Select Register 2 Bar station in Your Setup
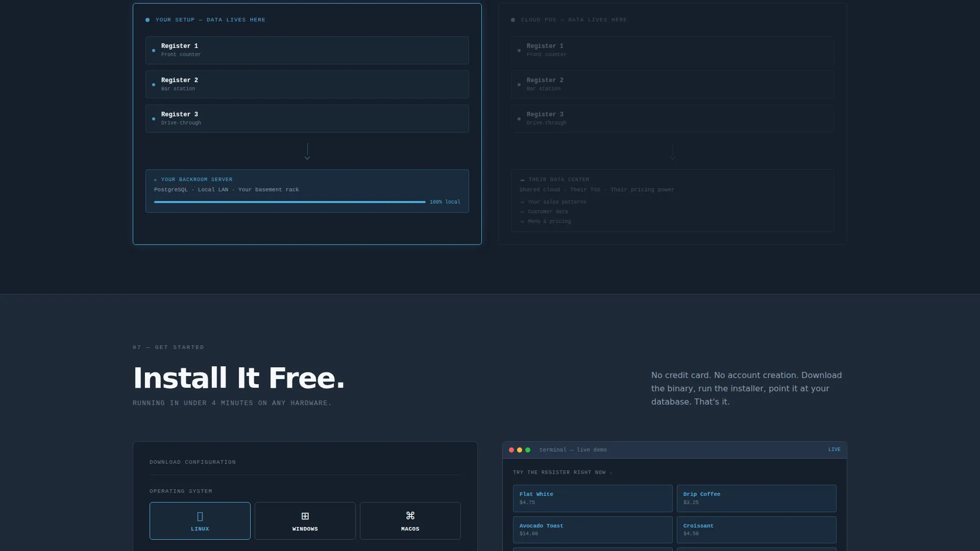 point(307,84)
